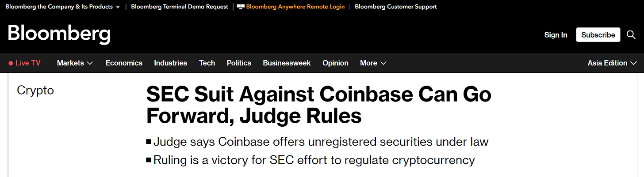Click the Sign In link
Image resolution: width=644 pixels, height=177 pixels.
556,35
